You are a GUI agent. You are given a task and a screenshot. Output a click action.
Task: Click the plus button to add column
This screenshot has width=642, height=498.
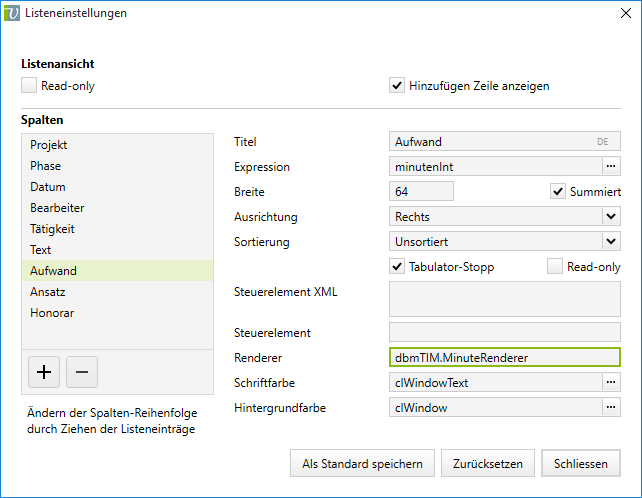click(44, 372)
